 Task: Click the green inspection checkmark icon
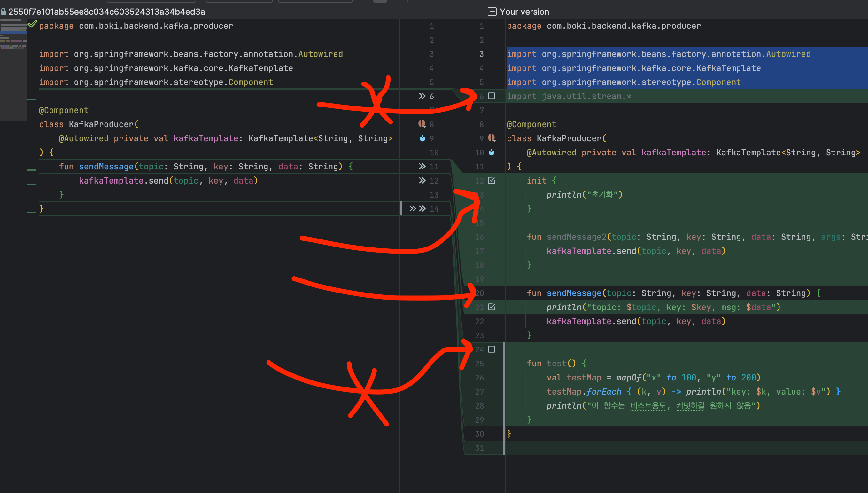32,24
